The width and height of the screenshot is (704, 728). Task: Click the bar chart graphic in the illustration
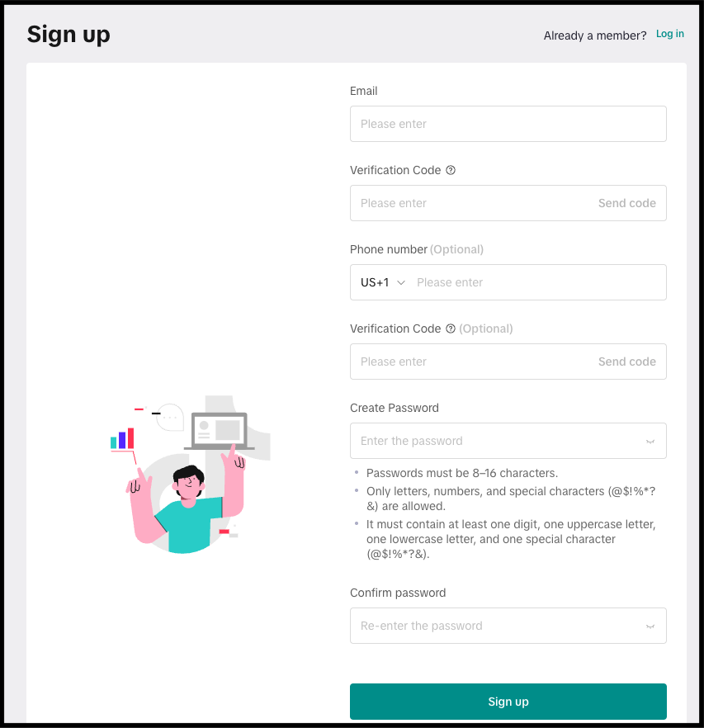pos(122,438)
